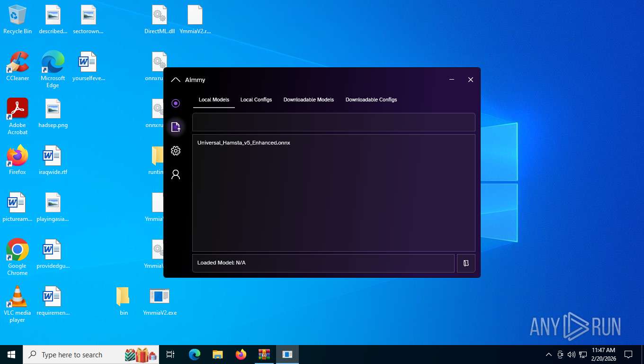Open the volume control in system tray
Screen dimensions: 644x364
coord(572,355)
